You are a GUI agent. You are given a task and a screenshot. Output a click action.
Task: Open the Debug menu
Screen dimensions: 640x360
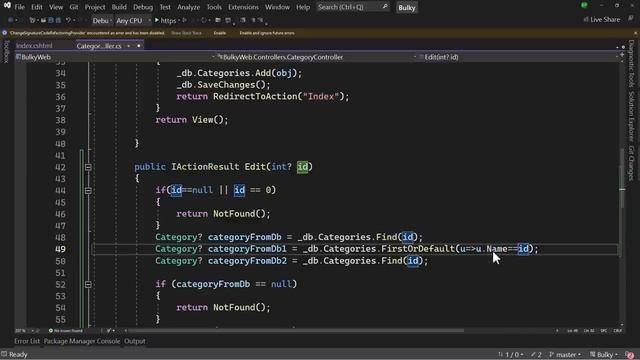click(143, 7)
